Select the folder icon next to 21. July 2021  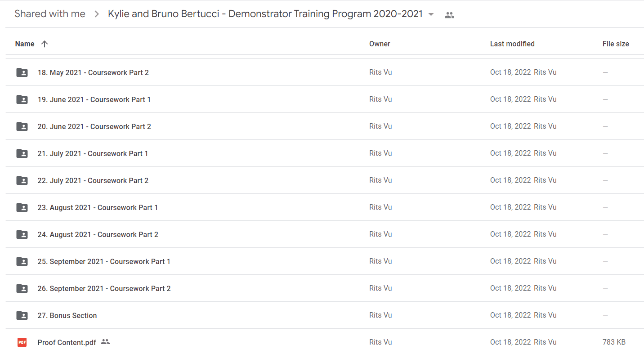[x=22, y=153]
